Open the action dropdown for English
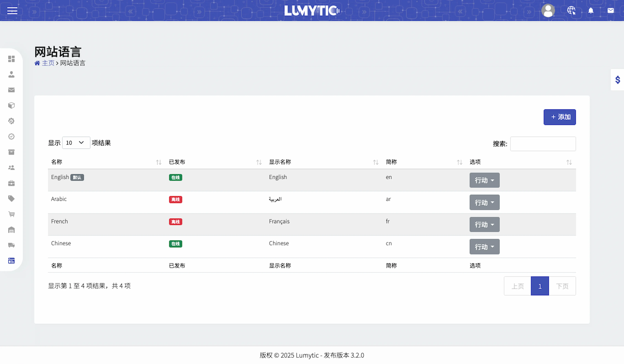This screenshot has height=364, width=624. tap(484, 180)
